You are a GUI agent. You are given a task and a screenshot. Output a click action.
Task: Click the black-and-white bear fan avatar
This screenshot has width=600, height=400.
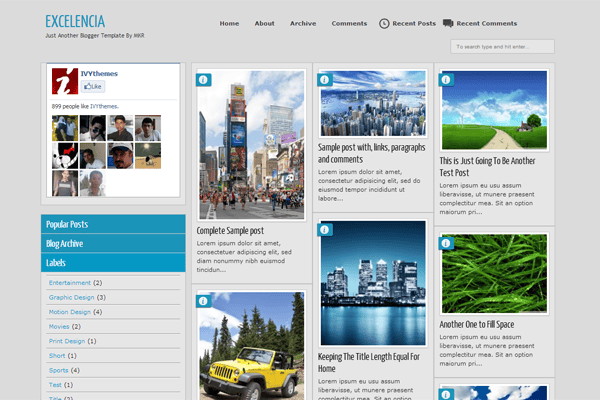[x=65, y=156]
